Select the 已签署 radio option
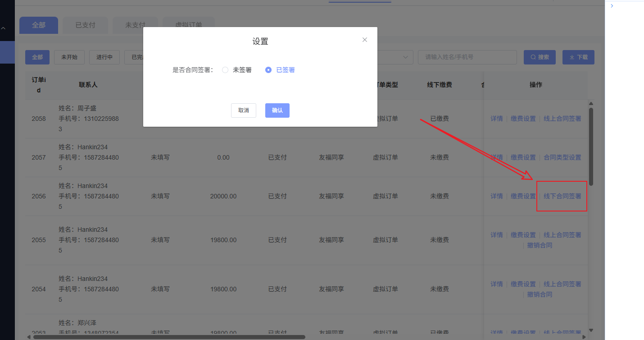Viewport: 644px width, 340px height. click(268, 70)
